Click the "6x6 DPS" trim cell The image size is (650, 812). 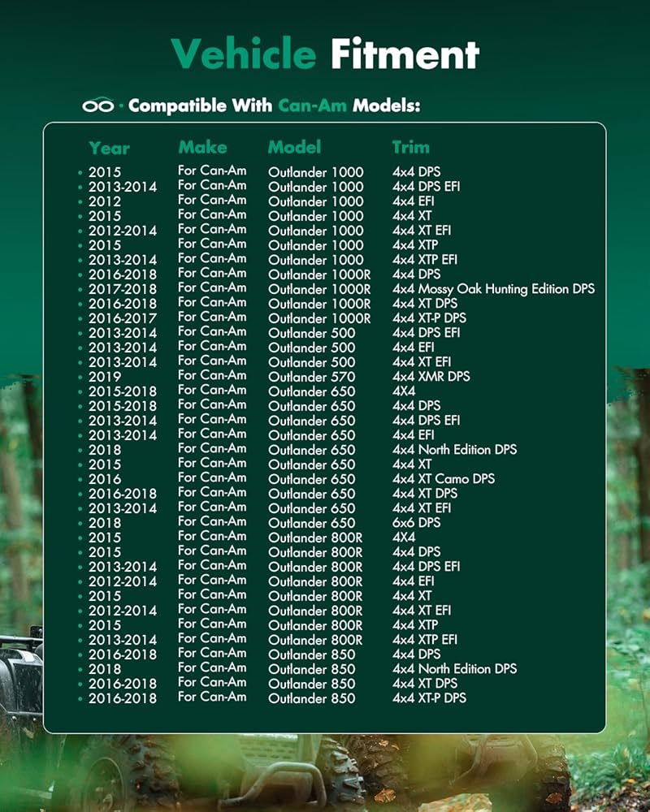(416, 522)
